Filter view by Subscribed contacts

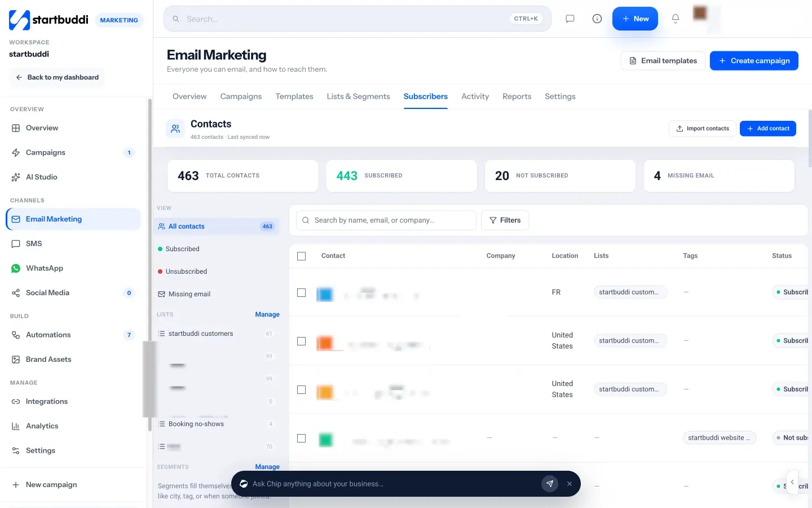coord(217,249)
